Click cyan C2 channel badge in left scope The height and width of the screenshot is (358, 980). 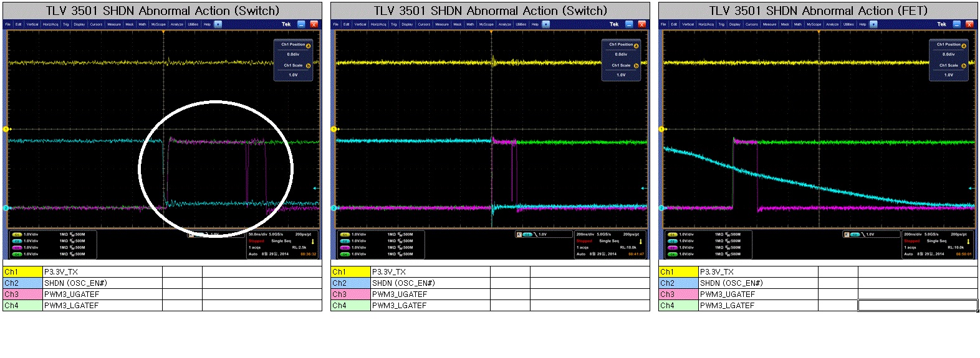16,241
